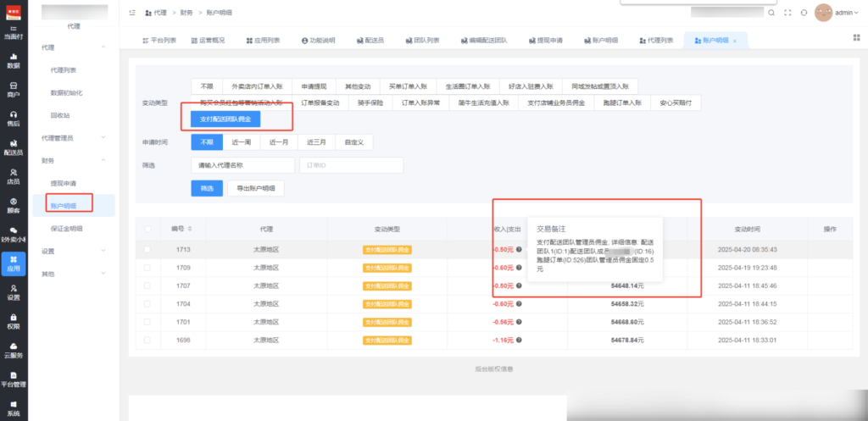The image size is (868, 421).
Task: Open 提现申请 in the 财务 submenu
Action: pos(64,183)
